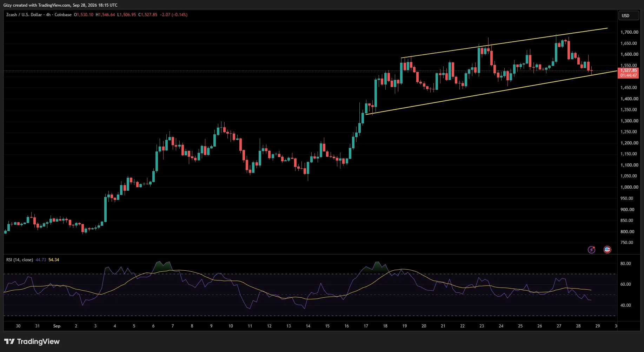Click the red current price label 1,527.85
Screen dimensions: 644x352
pos(628,70)
